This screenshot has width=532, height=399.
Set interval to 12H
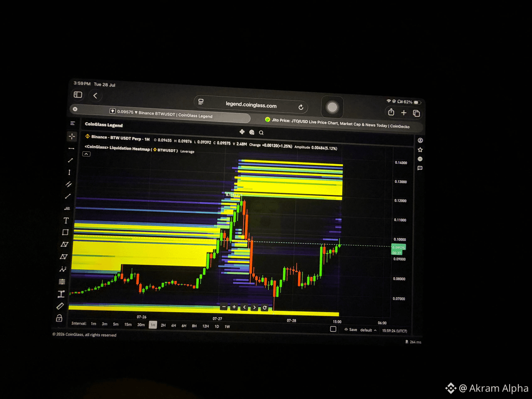click(205, 326)
